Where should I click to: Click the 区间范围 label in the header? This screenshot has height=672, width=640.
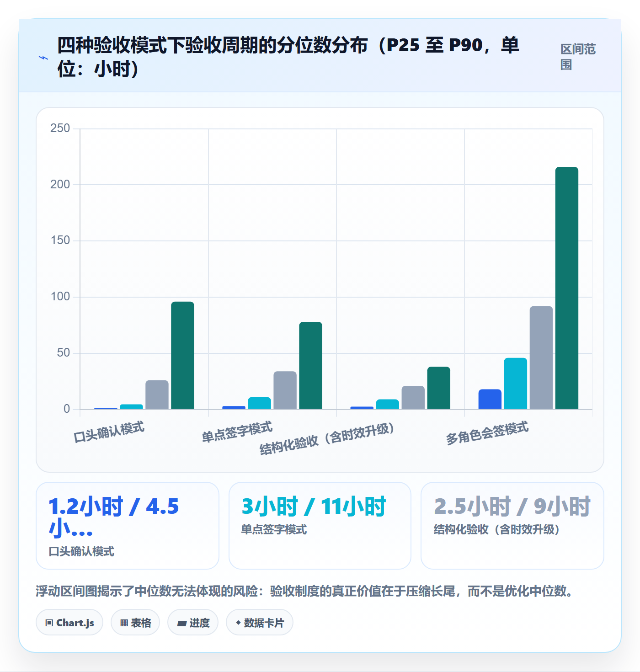click(578, 57)
